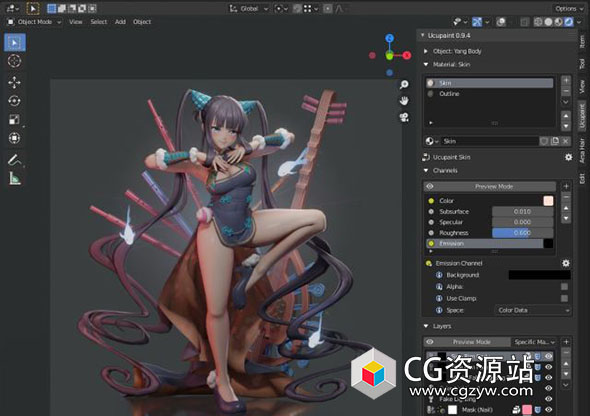This screenshot has width=590, height=416.
Task: Select the Measure ruler tool
Action: (x=15, y=178)
